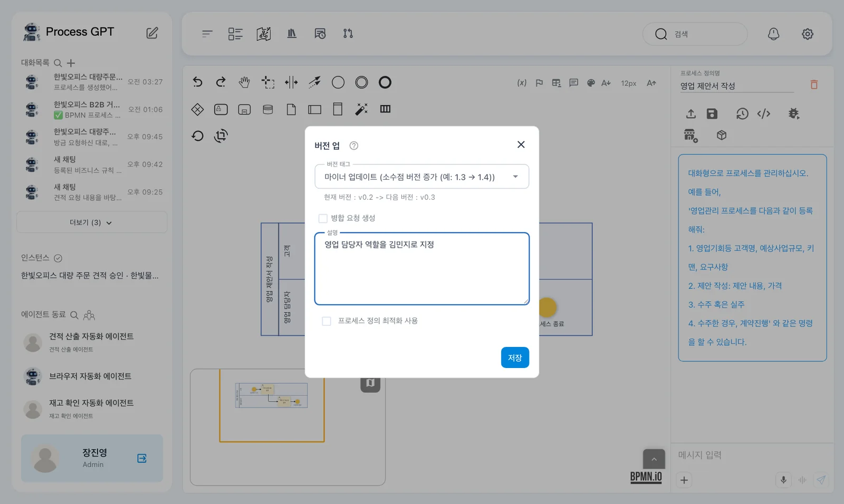Open 견적 산출 자동화 에이전트
This screenshot has width=844, height=504.
click(x=91, y=342)
